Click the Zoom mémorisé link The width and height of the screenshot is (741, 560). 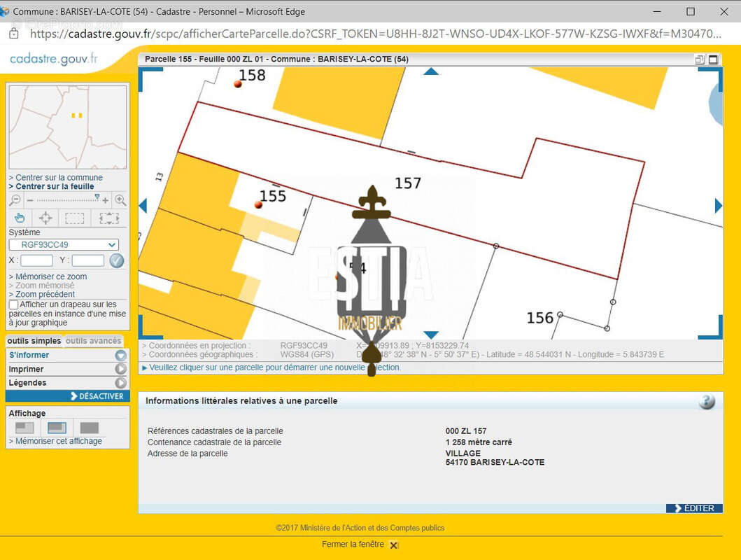(44, 286)
